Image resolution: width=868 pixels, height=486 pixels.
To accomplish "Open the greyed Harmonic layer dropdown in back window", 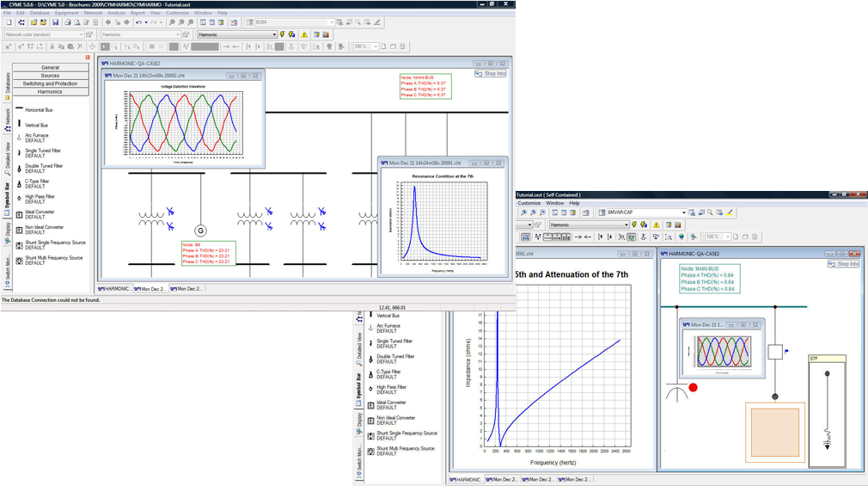I will tap(177, 34).
